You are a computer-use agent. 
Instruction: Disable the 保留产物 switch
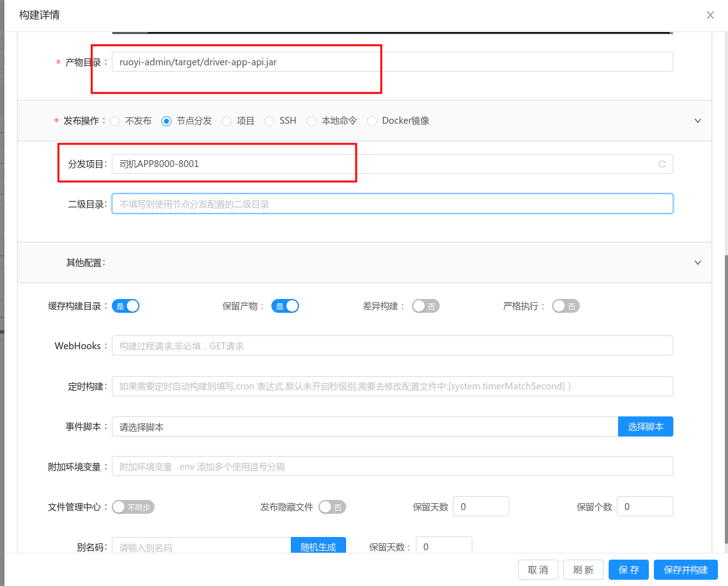point(285,306)
